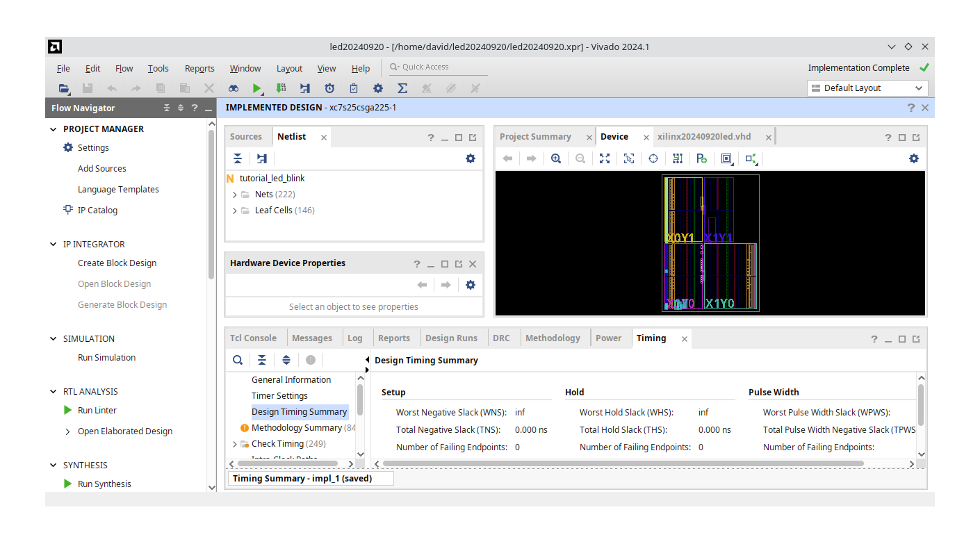The width and height of the screenshot is (980, 560).
Task: Click Run Synthesis in Flow Navigator
Action: click(104, 484)
